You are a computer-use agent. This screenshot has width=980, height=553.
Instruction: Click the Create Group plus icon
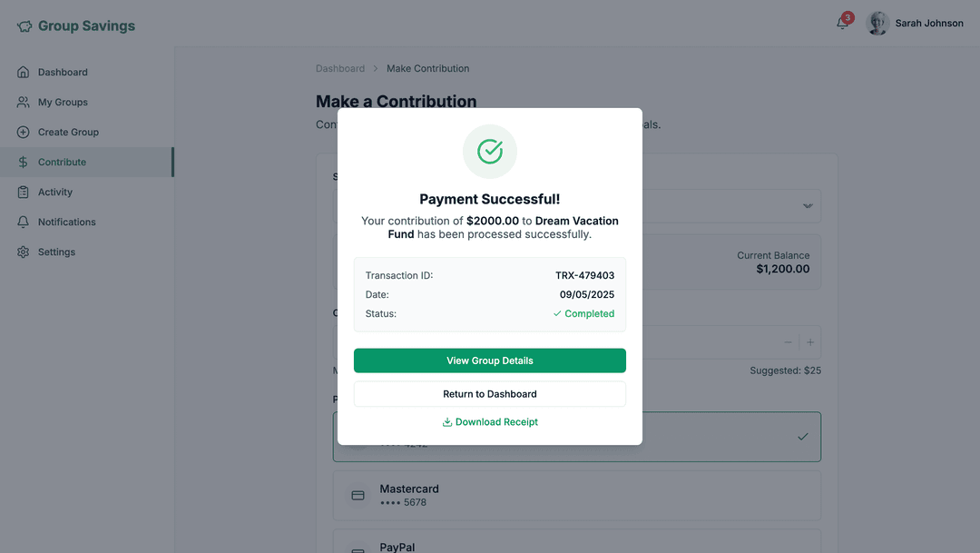point(23,132)
